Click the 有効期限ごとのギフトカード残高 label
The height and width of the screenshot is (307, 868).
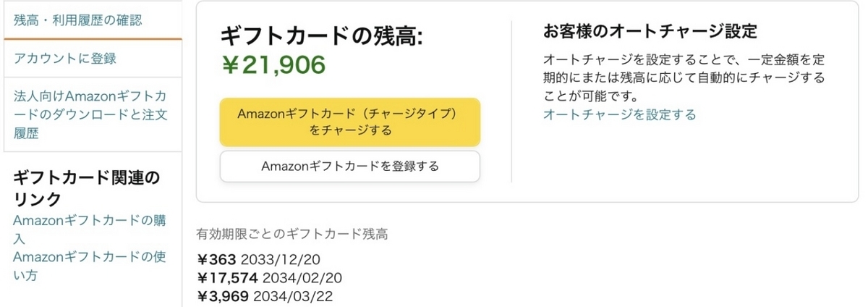coord(292,234)
